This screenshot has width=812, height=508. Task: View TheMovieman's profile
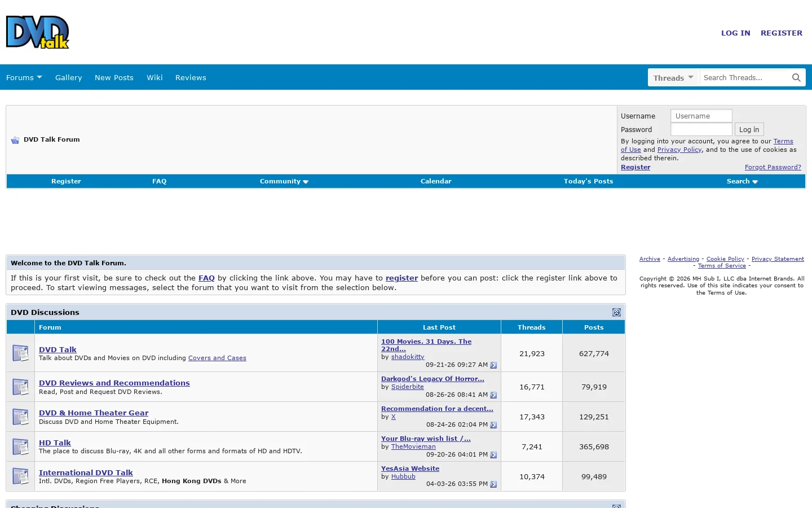[x=413, y=446]
